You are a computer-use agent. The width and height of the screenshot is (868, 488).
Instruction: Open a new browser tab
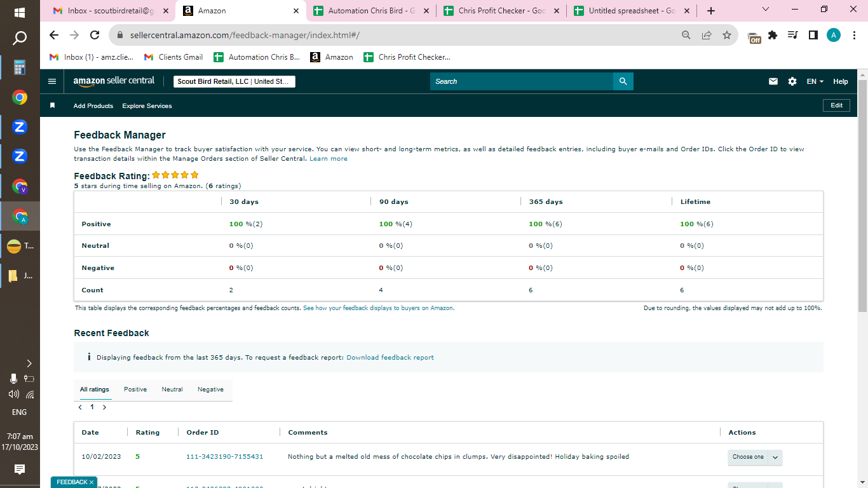coord(710,11)
